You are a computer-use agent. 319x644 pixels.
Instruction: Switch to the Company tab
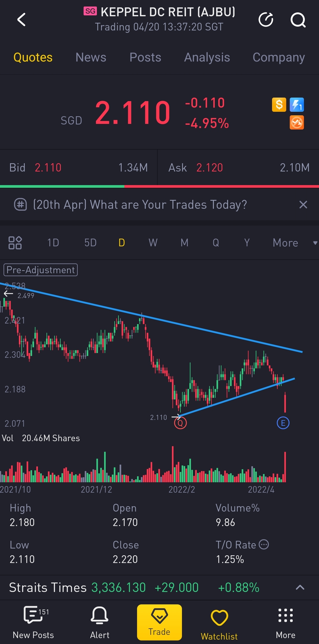[279, 57]
